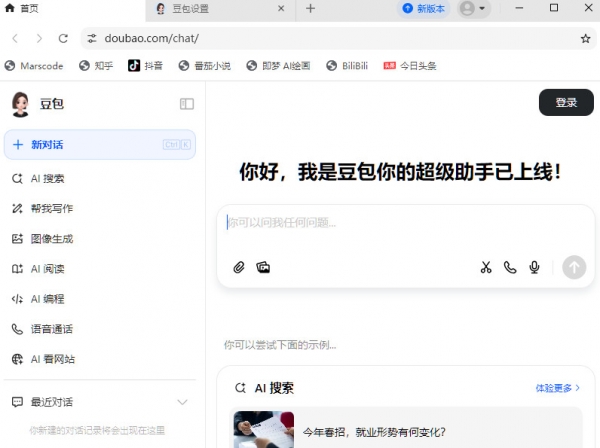Go forward with the browser forward arrow
Image resolution: width=600 pixels, height=448 pixels.
(x=39, y=38)
